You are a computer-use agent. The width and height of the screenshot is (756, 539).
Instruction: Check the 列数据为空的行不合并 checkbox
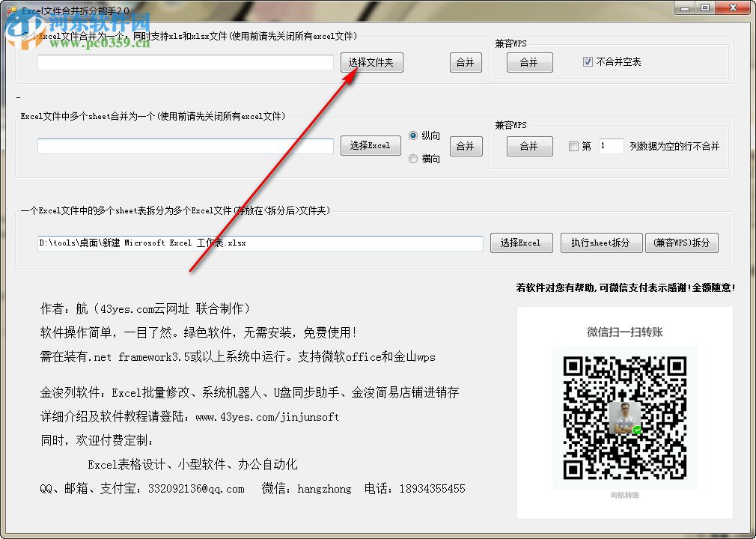click(x=573, y=147)
